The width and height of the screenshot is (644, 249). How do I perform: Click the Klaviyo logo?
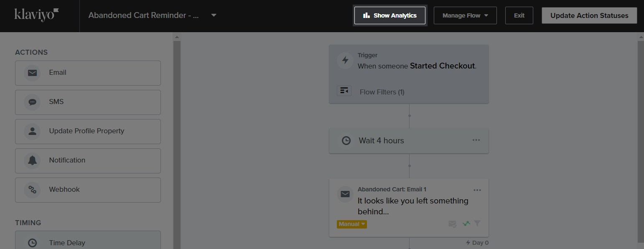click(36, 15)
